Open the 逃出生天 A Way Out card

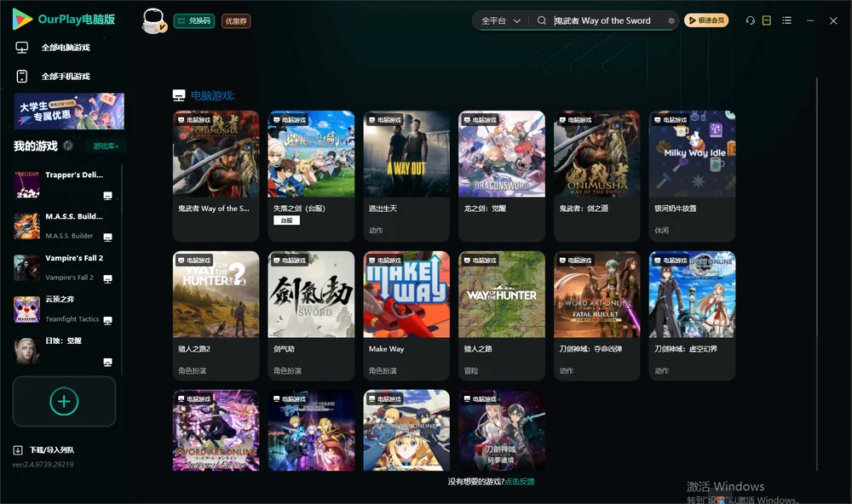[406, 176]
